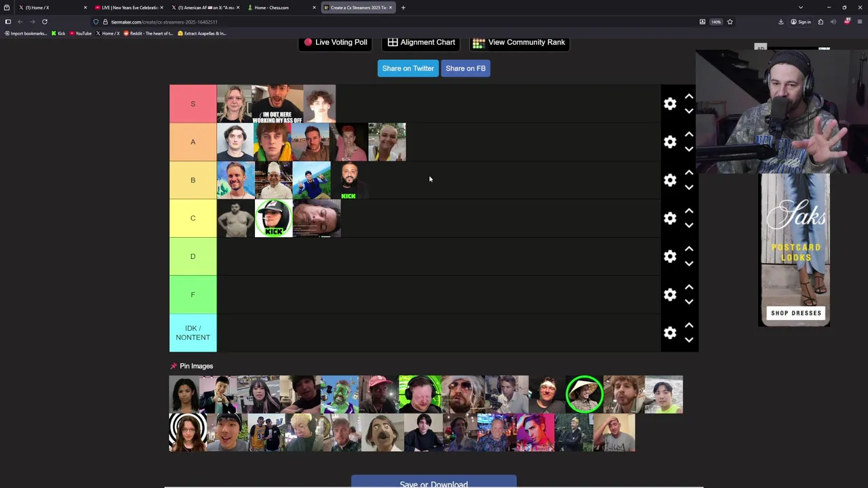Open settings gear for IDK / NONTENT row

click(x=670, y=333)
